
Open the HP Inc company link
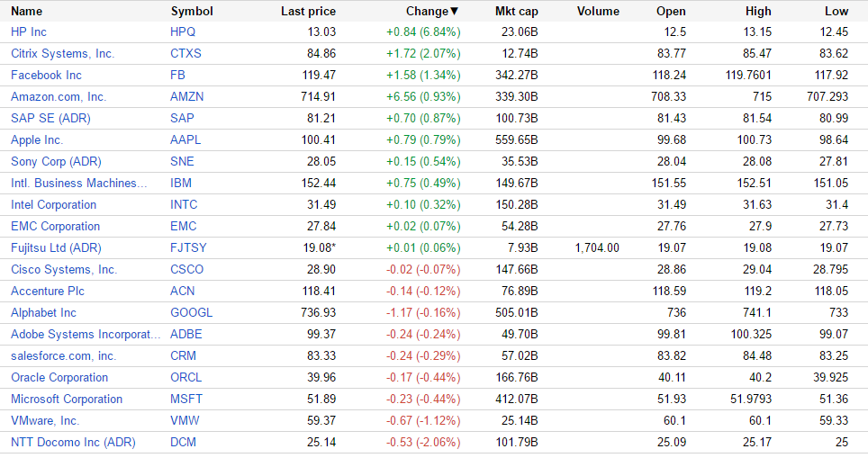click(x=29, y=32)
